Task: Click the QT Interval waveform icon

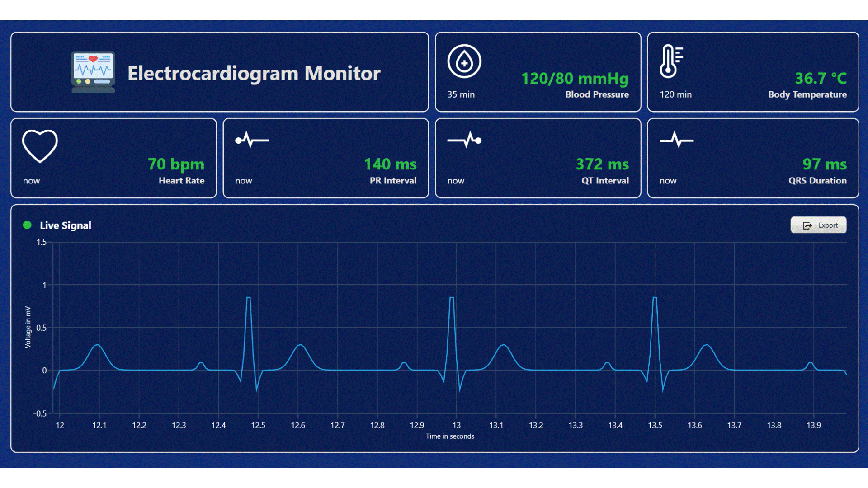Action: point(464,140)
